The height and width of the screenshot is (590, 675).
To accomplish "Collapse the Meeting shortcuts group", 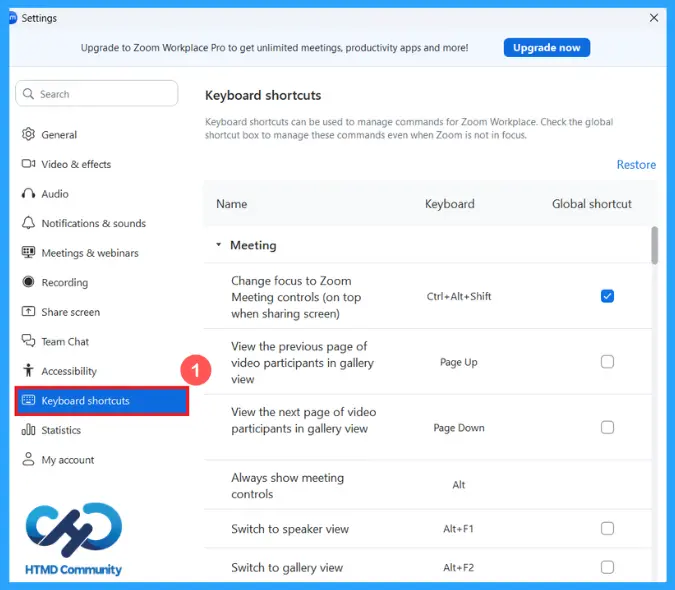I will 218,245.
